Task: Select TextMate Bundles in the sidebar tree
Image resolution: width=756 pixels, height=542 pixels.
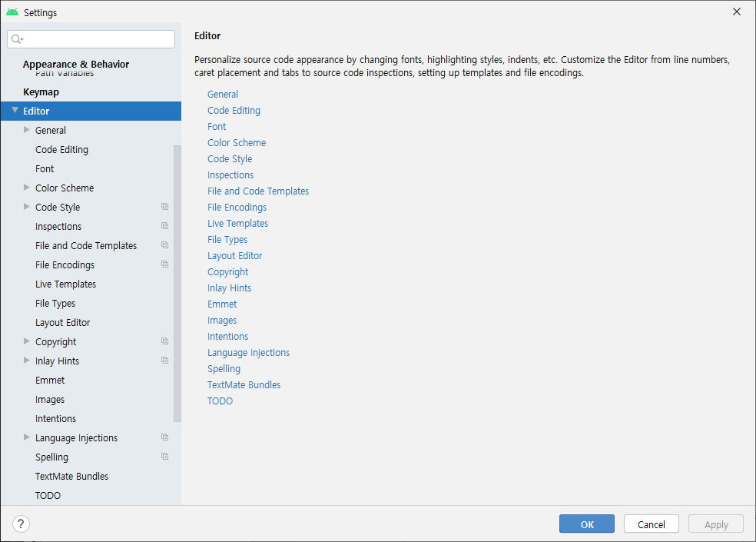Action: pos(72,477)
